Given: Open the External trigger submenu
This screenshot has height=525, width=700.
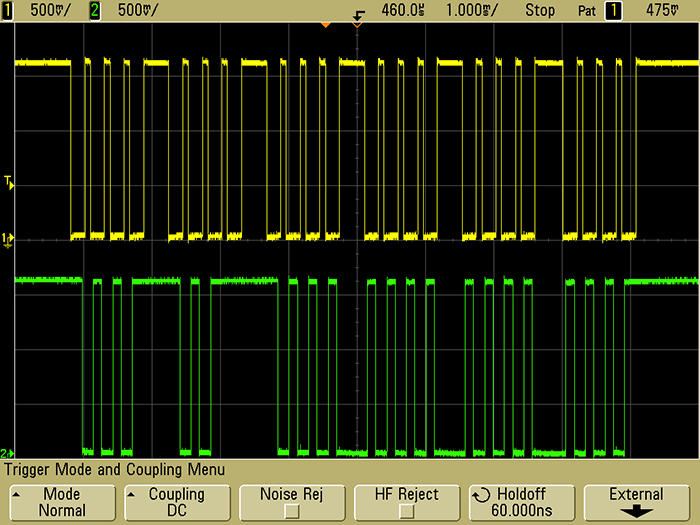Looking at the screenshot, I should pyautogui.click(x=636, y=502).
